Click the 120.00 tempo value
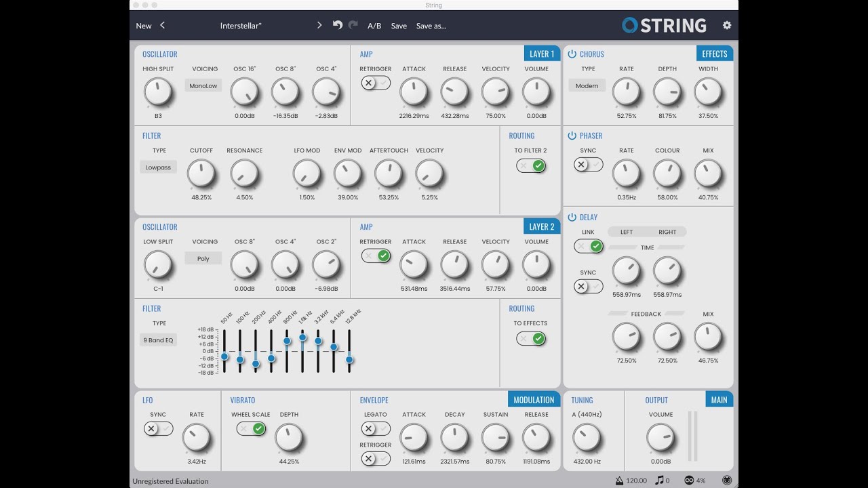Viewport: 868px width, 488px height. coord(636,481)
